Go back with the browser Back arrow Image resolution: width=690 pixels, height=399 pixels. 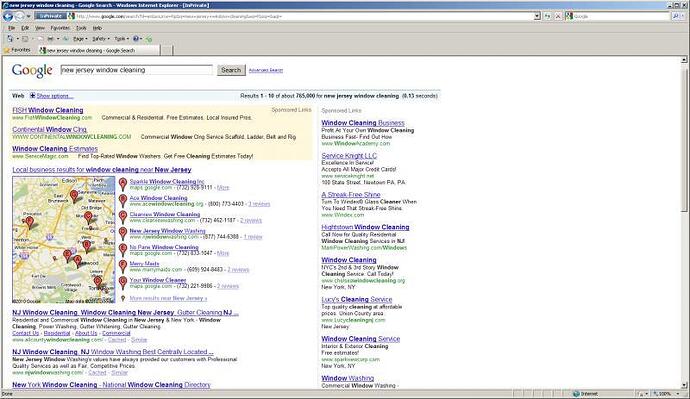(x=7, y=16)
